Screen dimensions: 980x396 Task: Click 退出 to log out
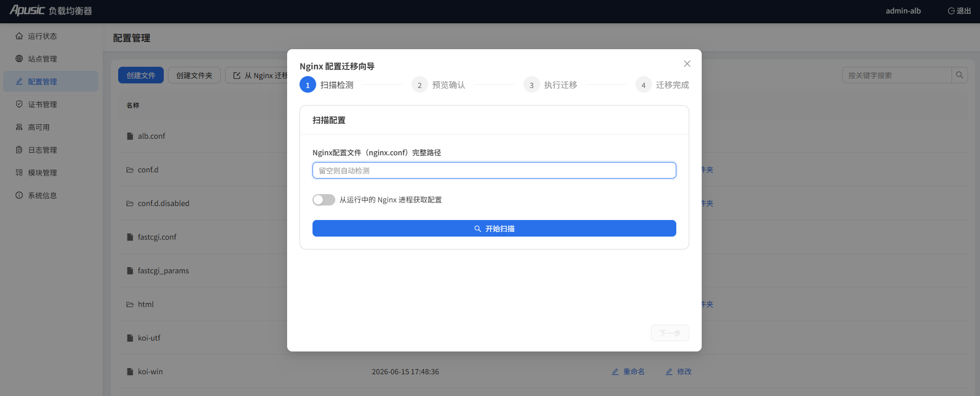[959, 11]
